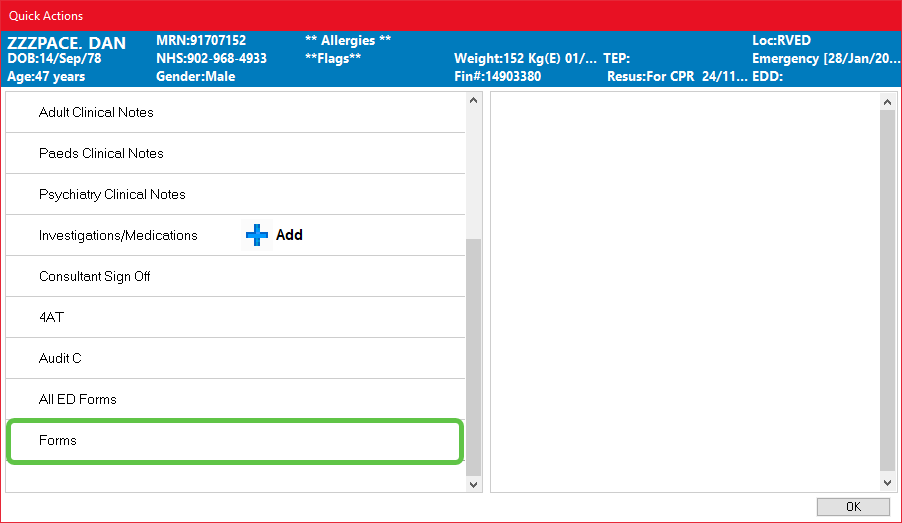Open Adult Clinical Notes
Screen dimensions: 902x523
(96, 113)
